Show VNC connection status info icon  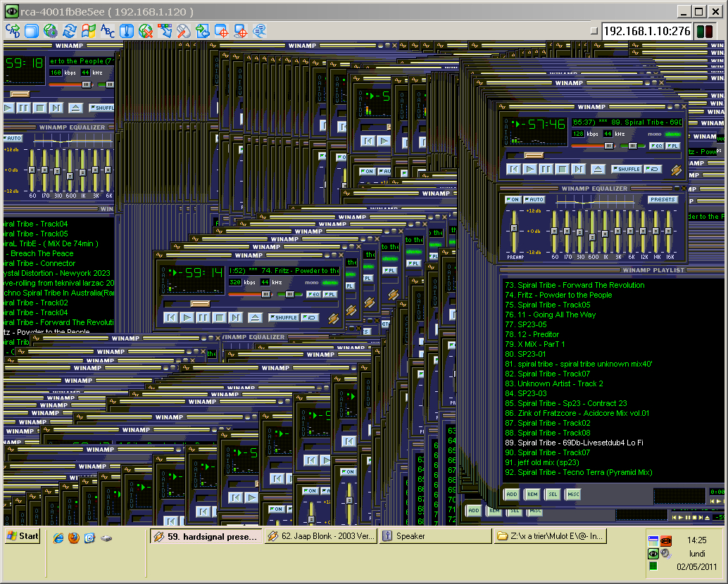126,31
